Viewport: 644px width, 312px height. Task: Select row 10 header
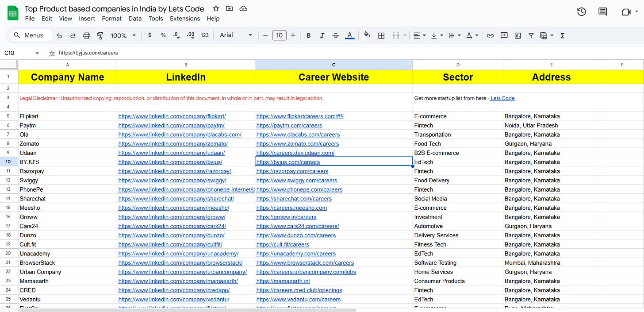click(9, 162)
